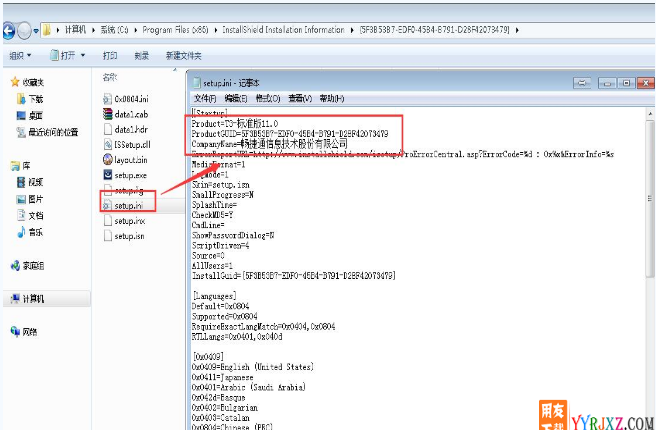Select the layout.bin file
Viewport: 656px width, 430px height.
click(130, 159)
